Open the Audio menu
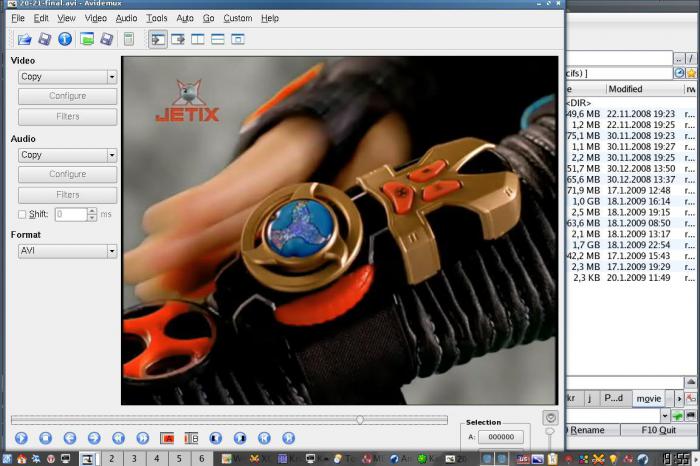The height and width of the screenshot is (466, 700). 126,18
